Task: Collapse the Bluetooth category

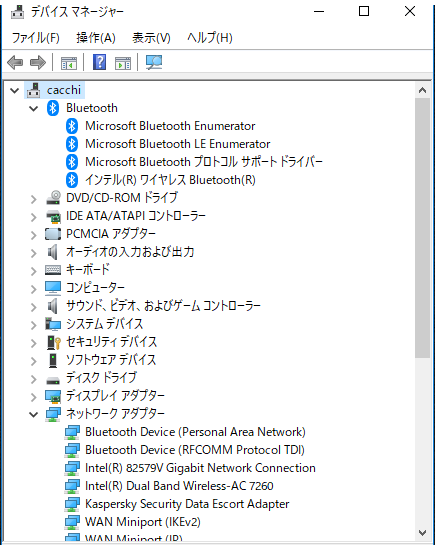Action: point(33,109)
